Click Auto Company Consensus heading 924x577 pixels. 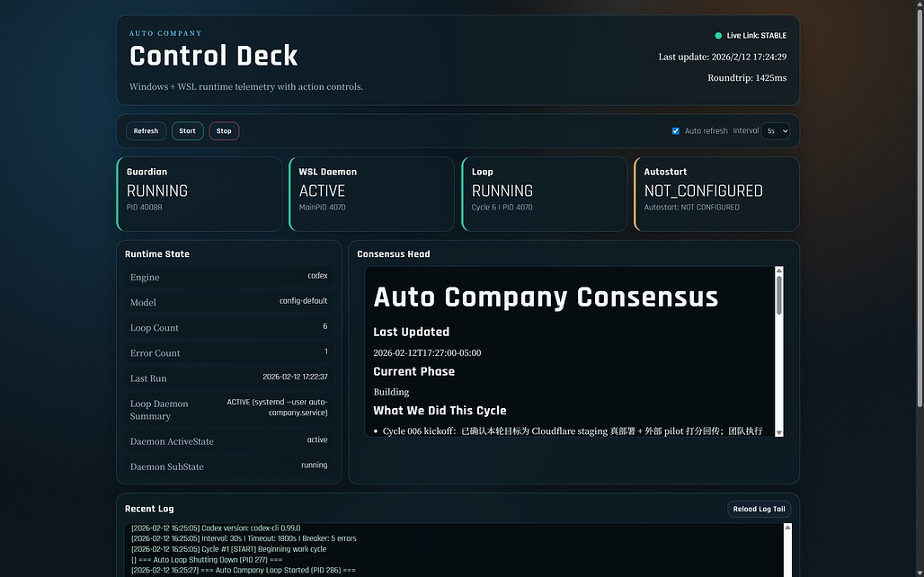click(x=546, y=297)
